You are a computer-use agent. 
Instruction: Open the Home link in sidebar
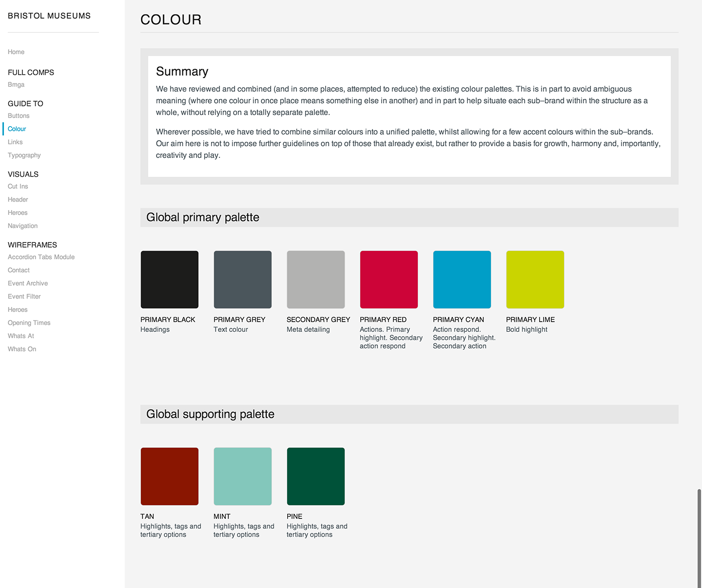(16, 52)
